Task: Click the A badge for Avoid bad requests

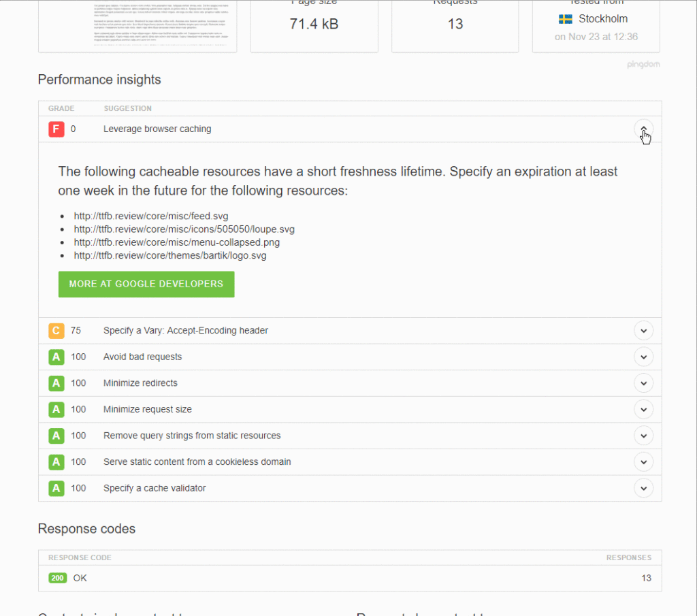Action: coord(56,357)
